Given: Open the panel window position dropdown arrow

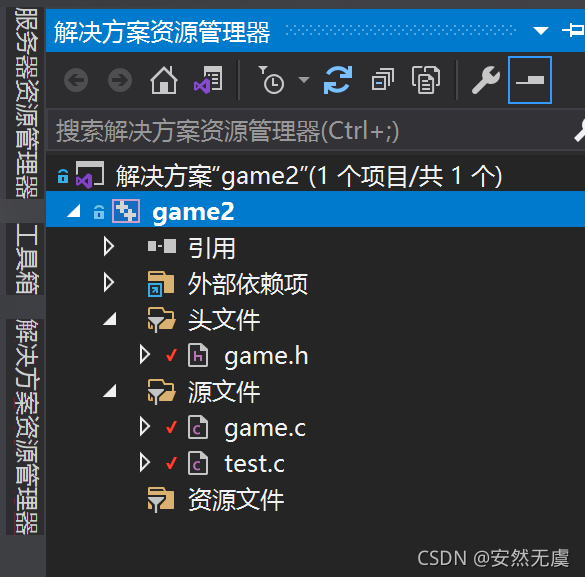Looking at the screenshot, I should tap(541, 31).
